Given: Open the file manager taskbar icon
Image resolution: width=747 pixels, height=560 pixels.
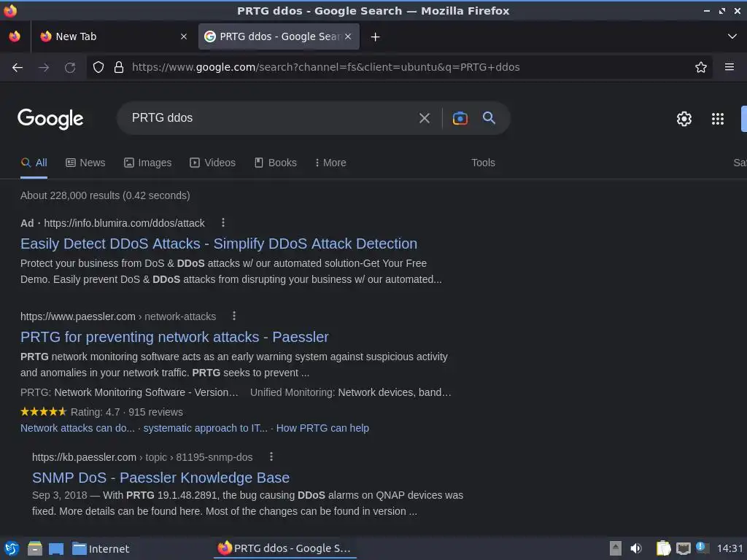Looking at the screenshot, I should click(x=35, y=548).
